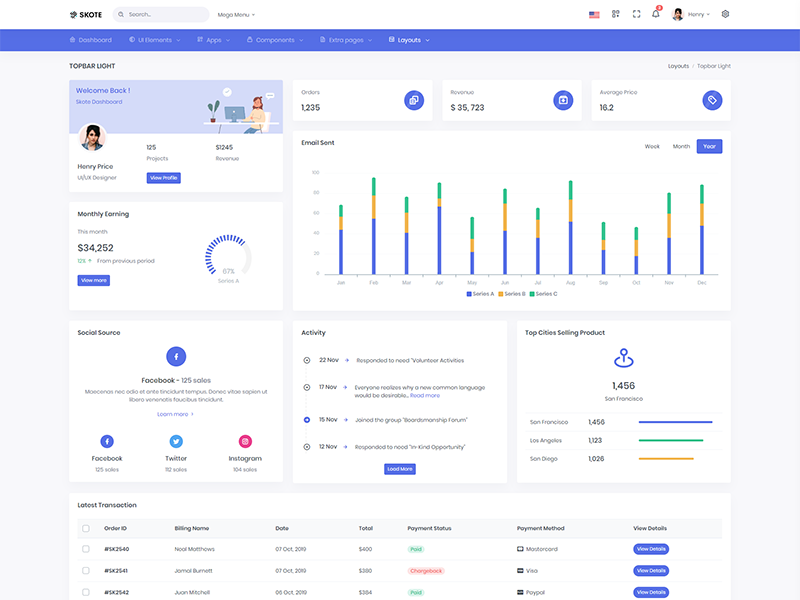Viewport: 800px width, 600px height.
Task: Open the apps grid icon
Action: tap(616, 14)
